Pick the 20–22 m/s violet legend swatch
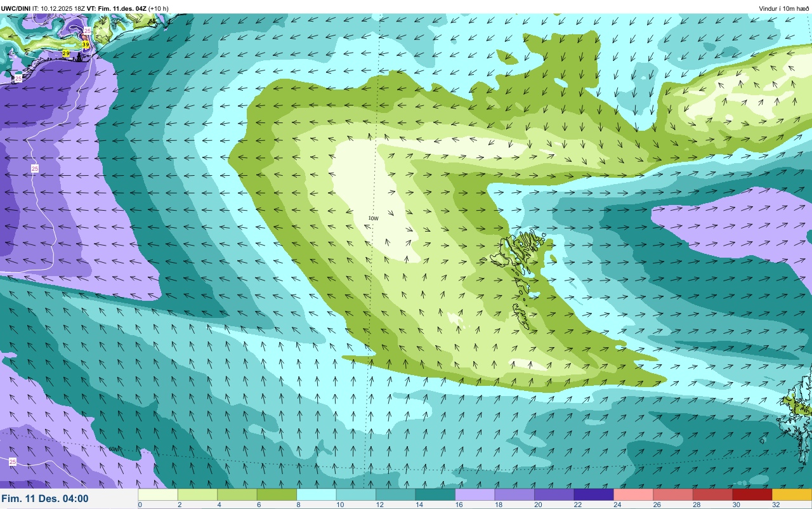 pyautogui.click(x=554, y=494)
